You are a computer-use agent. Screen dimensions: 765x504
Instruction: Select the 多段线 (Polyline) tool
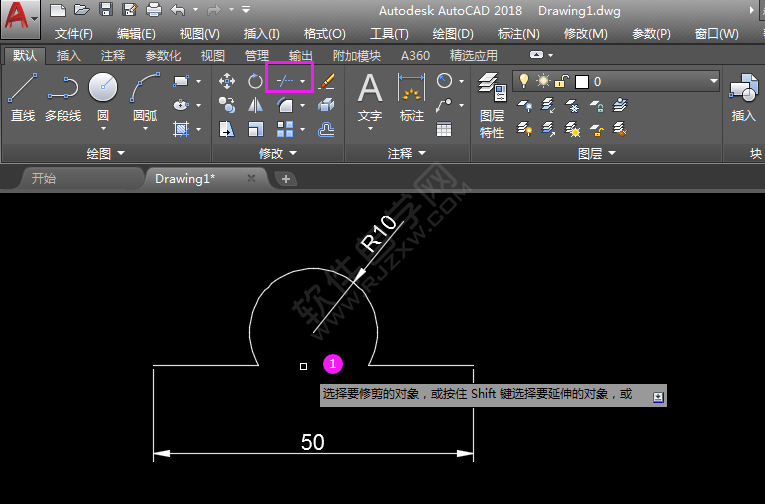coord(62,97)
